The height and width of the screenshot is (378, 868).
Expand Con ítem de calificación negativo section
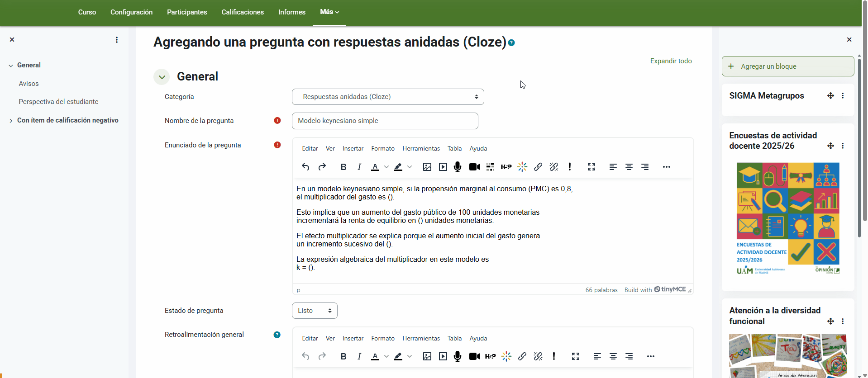coord(11,121)
